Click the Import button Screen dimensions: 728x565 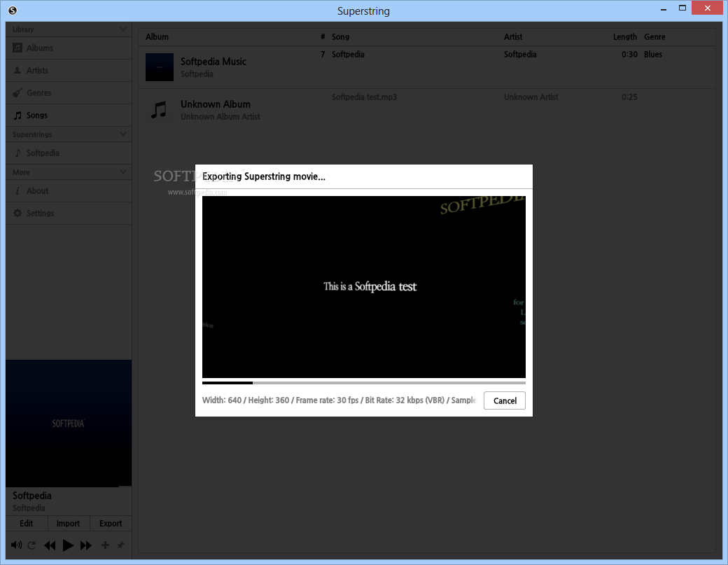tap(69, 523)
